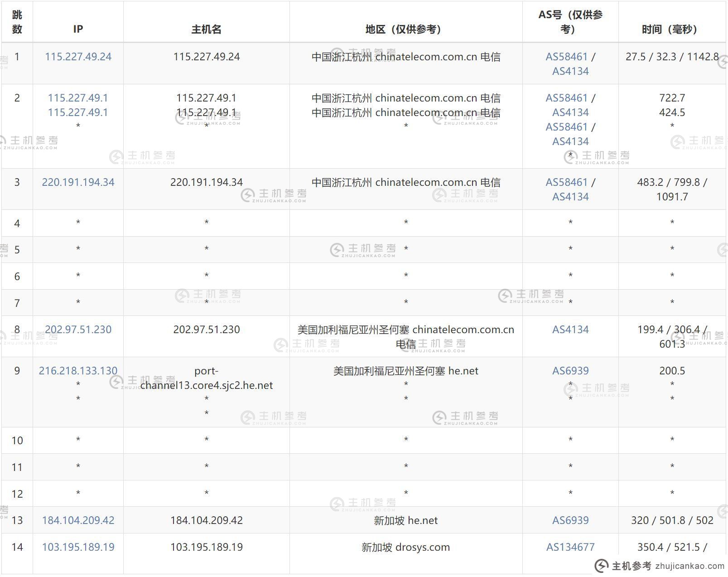Viewport: 728px width, 577px height.
Task: Select region 新加坡 he.net
Action: tap(406, 520)
